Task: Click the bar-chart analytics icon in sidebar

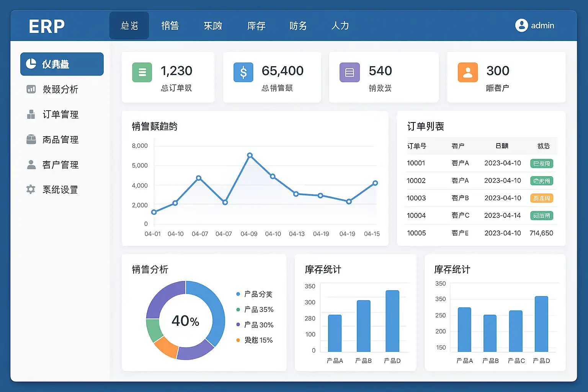Action: (x=31, y=89)
